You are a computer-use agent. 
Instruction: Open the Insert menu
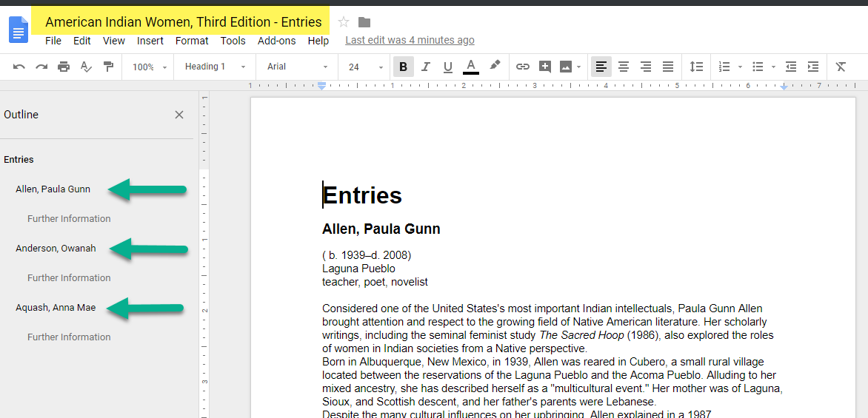tap(150, 41)
